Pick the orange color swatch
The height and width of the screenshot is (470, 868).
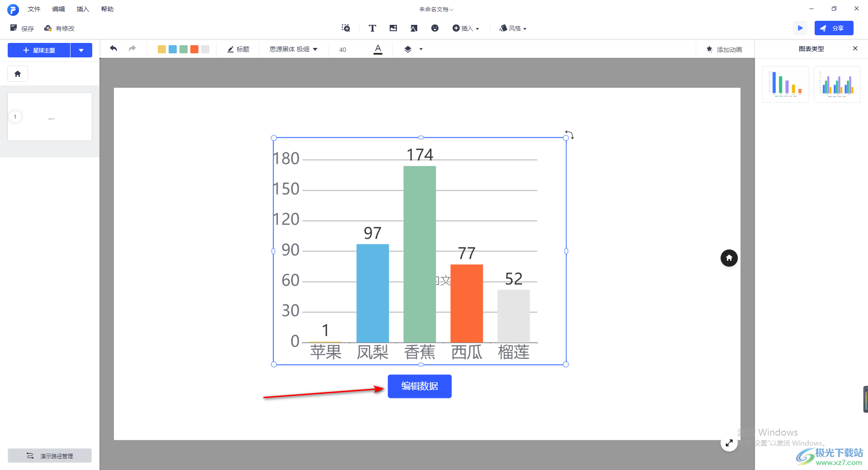coord(194,49)
